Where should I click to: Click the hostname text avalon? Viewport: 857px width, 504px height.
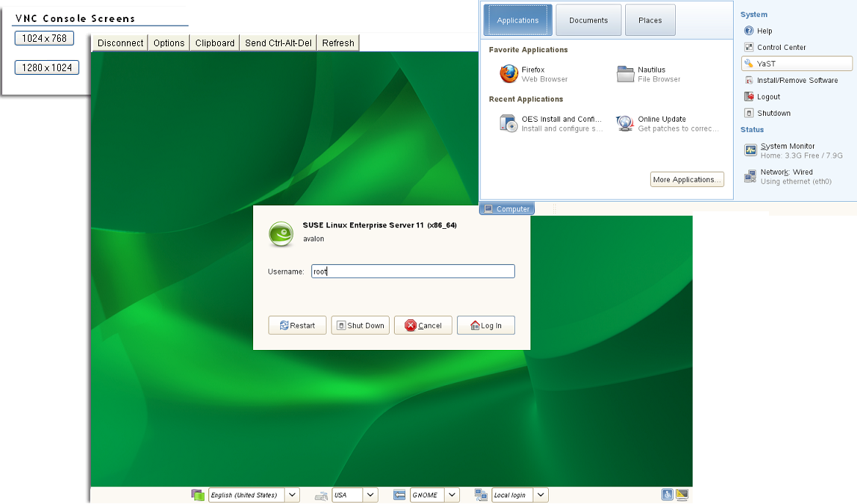pyautogui.click(x=314, y=239)
